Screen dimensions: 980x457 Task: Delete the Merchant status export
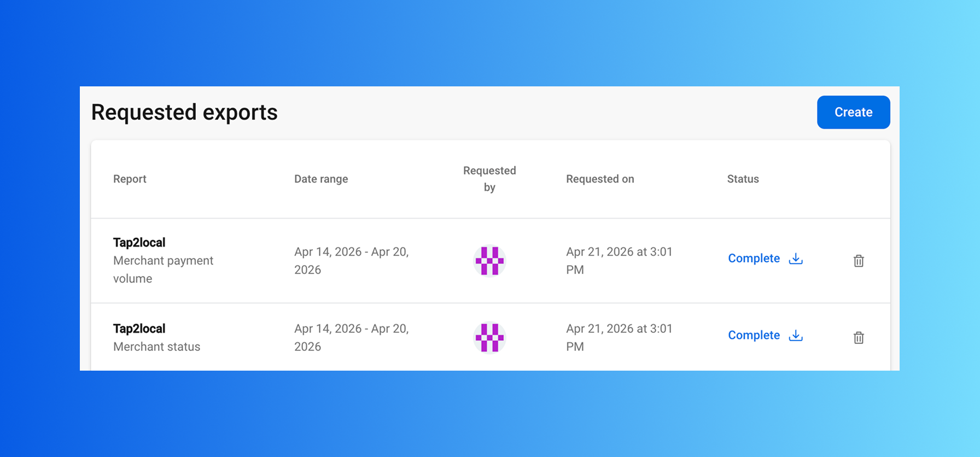(x=859, y=338)
